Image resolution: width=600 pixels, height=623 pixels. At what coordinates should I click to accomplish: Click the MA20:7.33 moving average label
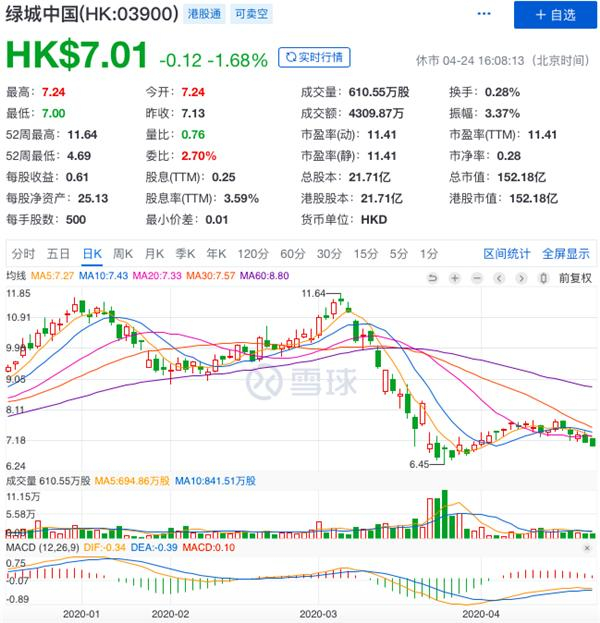point(157,276)
